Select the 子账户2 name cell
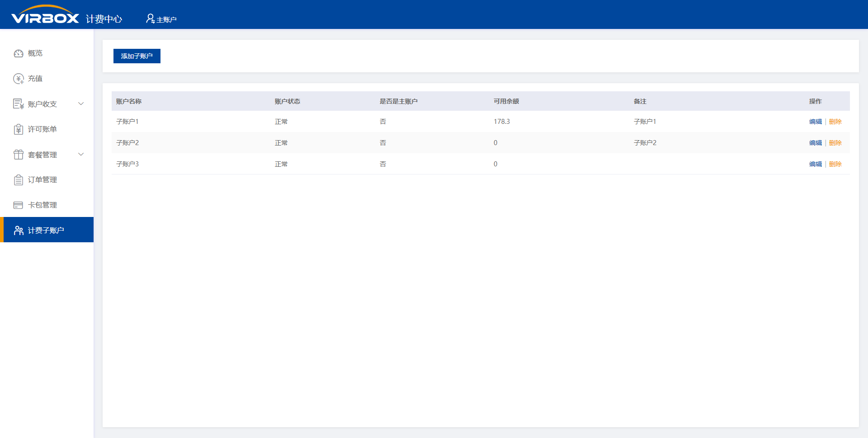868x438 pixels. pos(127,143)
